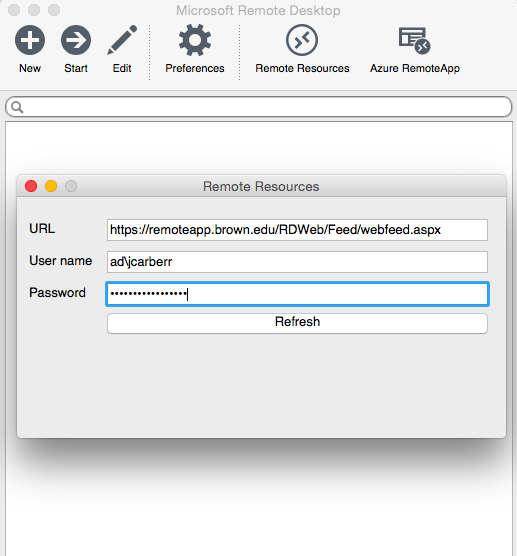Click the gray zoom button of Remote Resources dialog
Viewport: 517px width, 556px height.
[x=71, y=186]
